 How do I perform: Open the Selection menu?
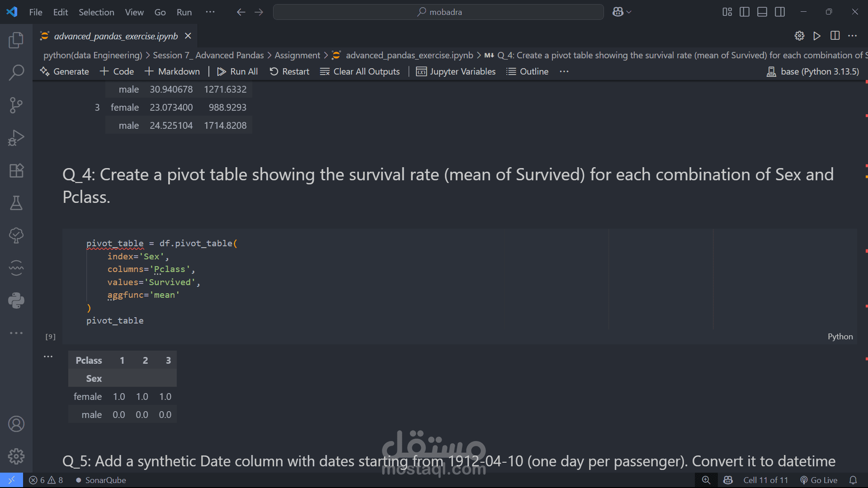pyautogui.click(x=96, y=12)
